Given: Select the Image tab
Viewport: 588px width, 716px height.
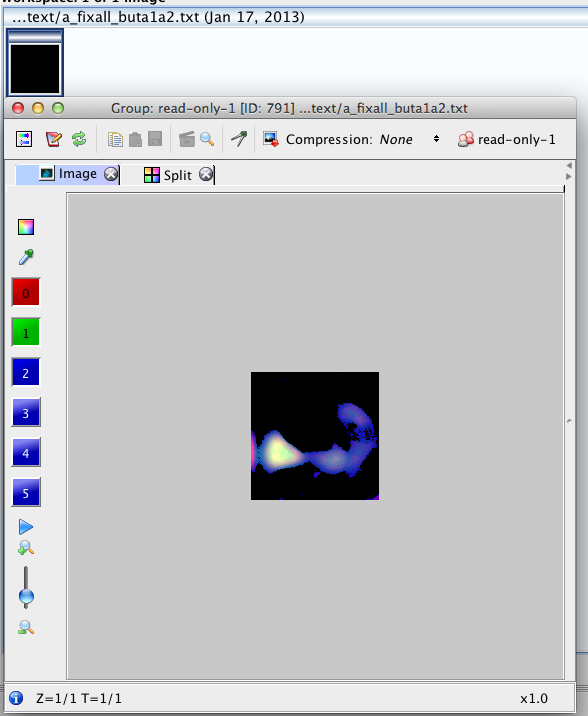Looking at the screenshot, I should [x=78, y=174].
